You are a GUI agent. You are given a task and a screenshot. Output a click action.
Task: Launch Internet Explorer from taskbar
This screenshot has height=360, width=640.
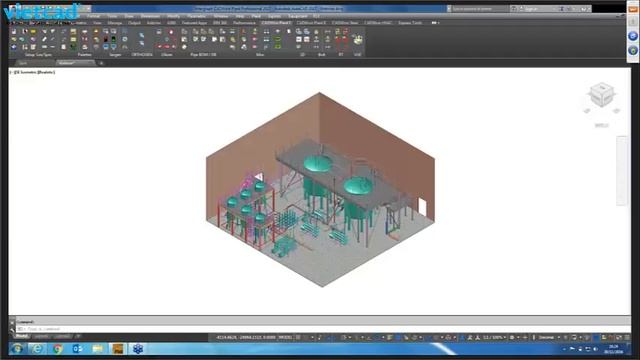pos(37,349)
